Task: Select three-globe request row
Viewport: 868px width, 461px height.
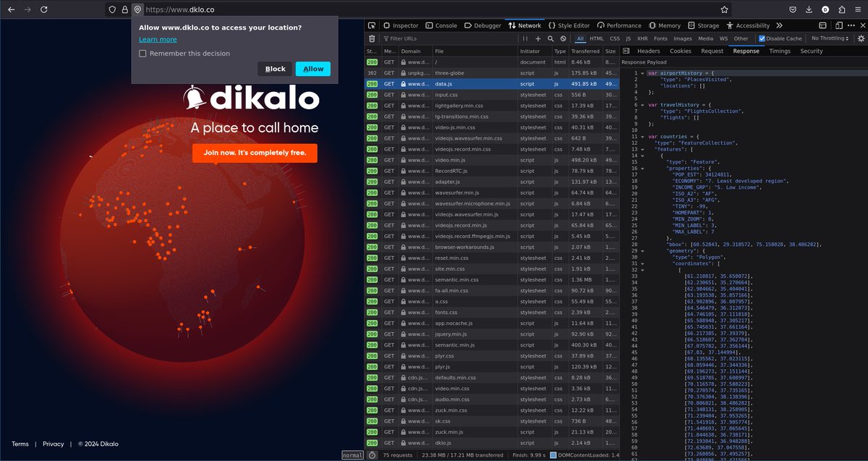Action: pyautogui.click(x=491, y=73)
